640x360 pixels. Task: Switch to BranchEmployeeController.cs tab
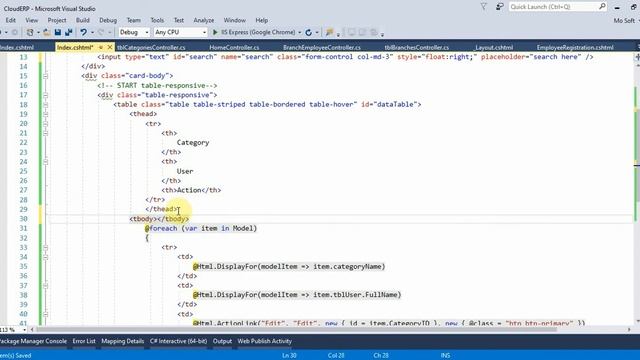(322, 47)
